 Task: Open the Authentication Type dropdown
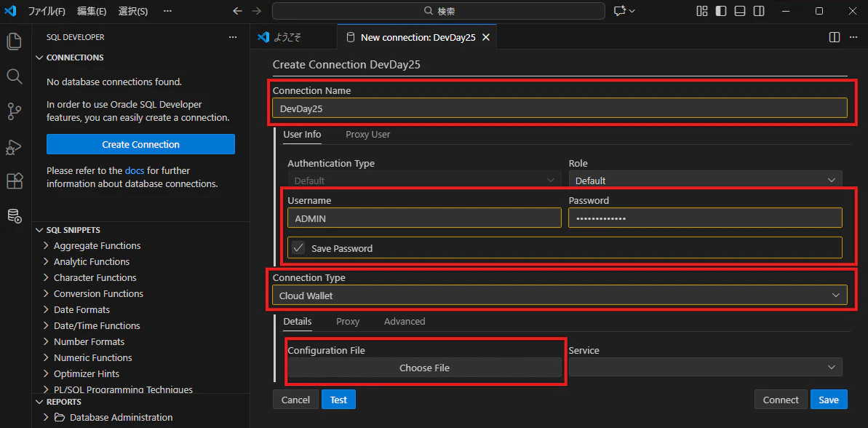tap(425, 181)
